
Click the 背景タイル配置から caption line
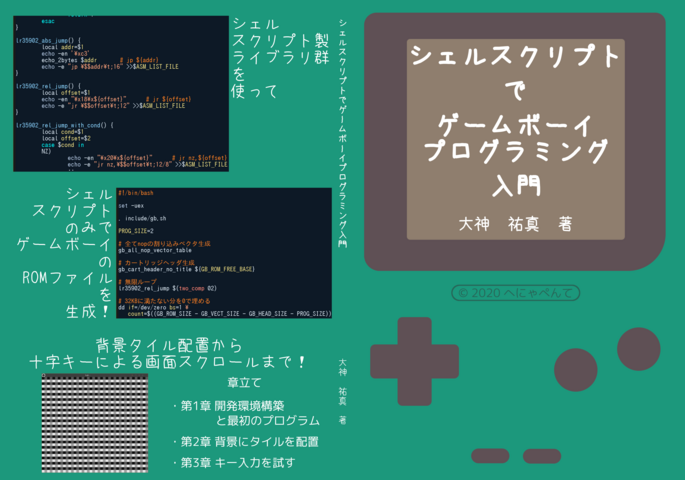tap(169, 345)
